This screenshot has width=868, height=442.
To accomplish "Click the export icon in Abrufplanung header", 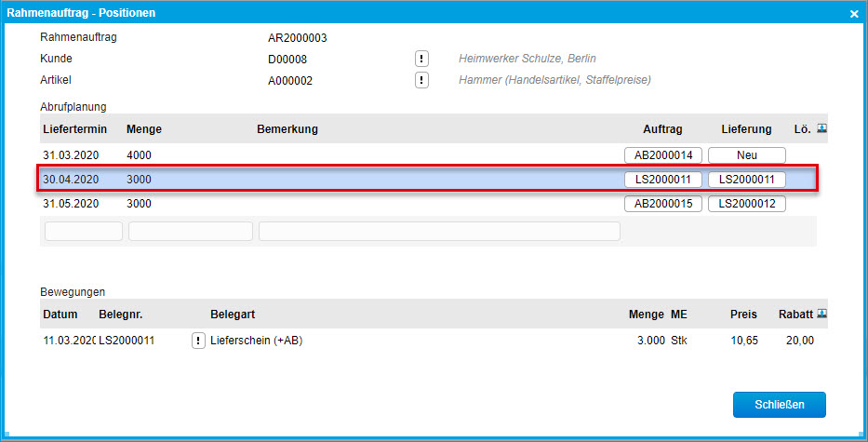I will pyautogui.click(x=822, y=128).
